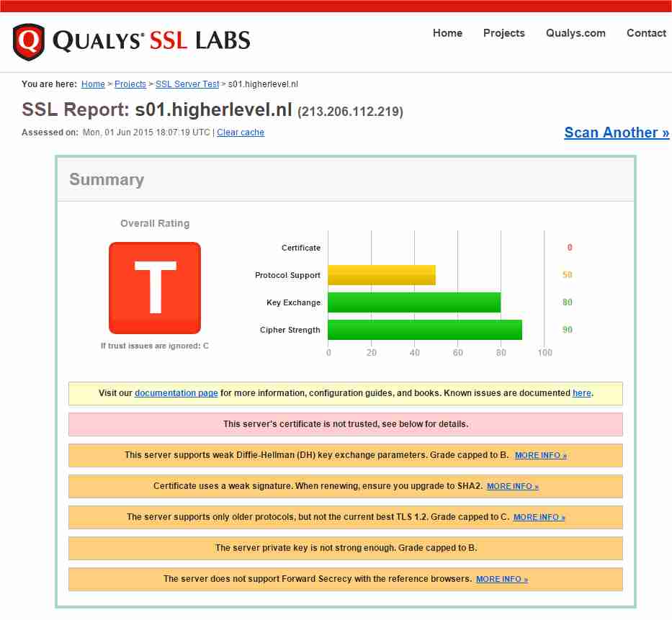Open the Contact menu item
Viewport: 672px width, 620px height.
(646, 33)
